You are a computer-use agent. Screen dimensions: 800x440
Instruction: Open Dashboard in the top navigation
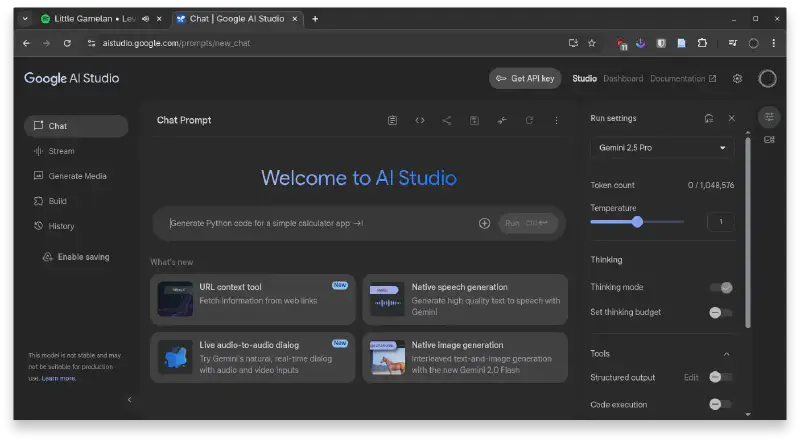(623, 79)
